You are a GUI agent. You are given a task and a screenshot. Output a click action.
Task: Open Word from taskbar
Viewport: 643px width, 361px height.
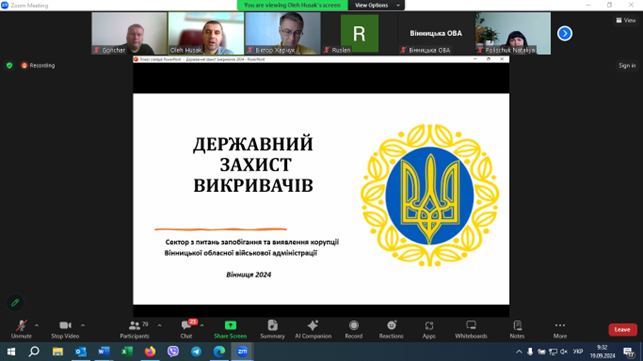point(104,352)
